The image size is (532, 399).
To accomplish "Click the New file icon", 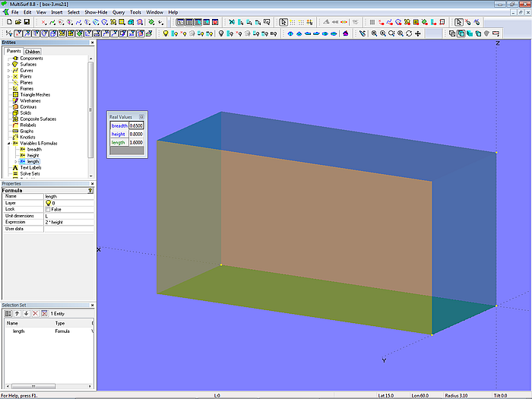I will pyautogui.click(x=8, y=22).
